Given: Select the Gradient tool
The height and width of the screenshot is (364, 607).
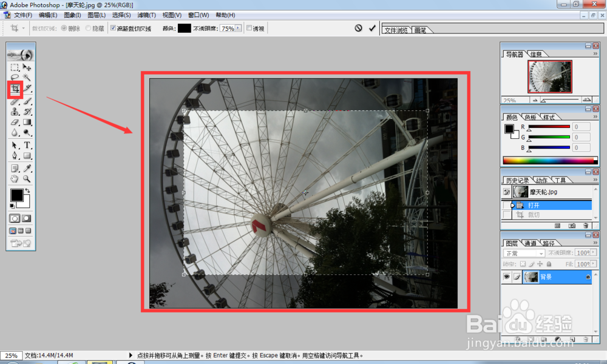Looking at the screenshot, I should click(x=27, y=121).
